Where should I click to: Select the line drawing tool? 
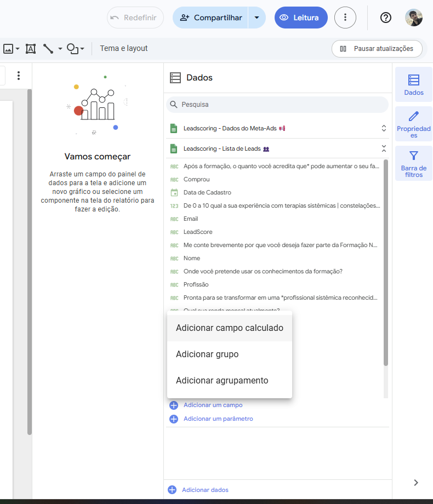tap(48, 49)
